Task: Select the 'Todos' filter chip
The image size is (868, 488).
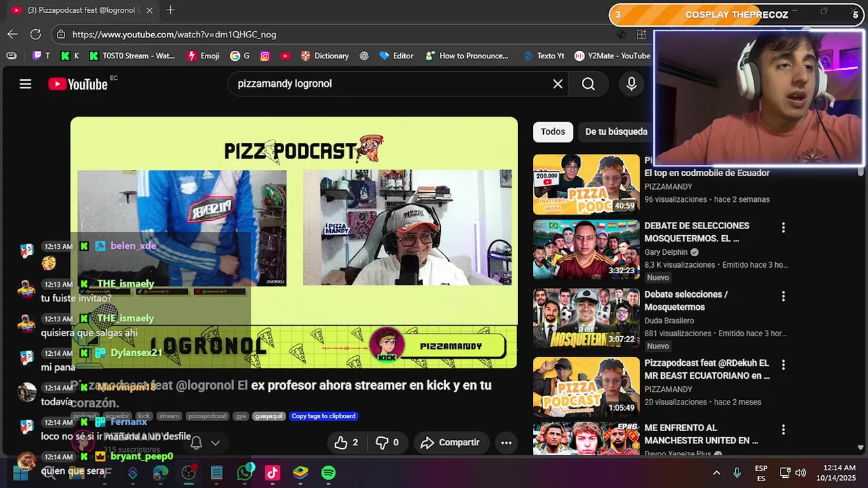Action: [x=553, y=131]
